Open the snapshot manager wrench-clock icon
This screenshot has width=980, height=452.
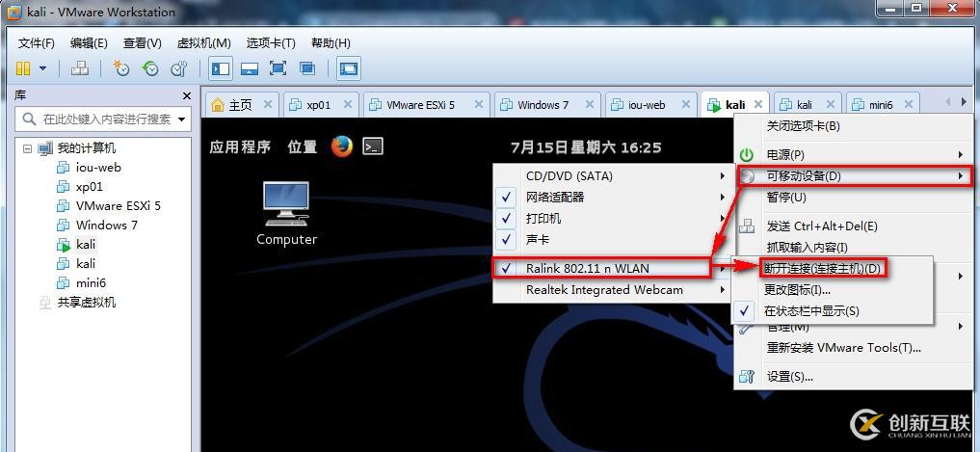coord(178,68)
